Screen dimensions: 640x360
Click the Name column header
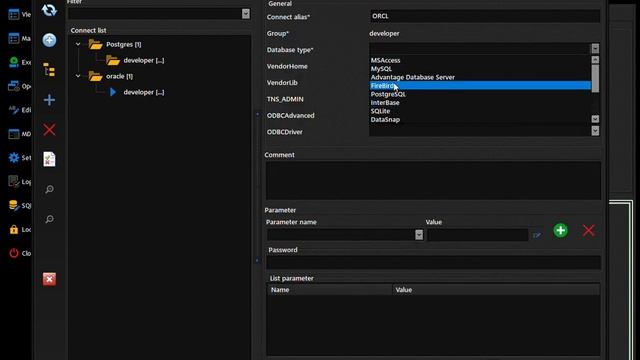coord(329,290)
